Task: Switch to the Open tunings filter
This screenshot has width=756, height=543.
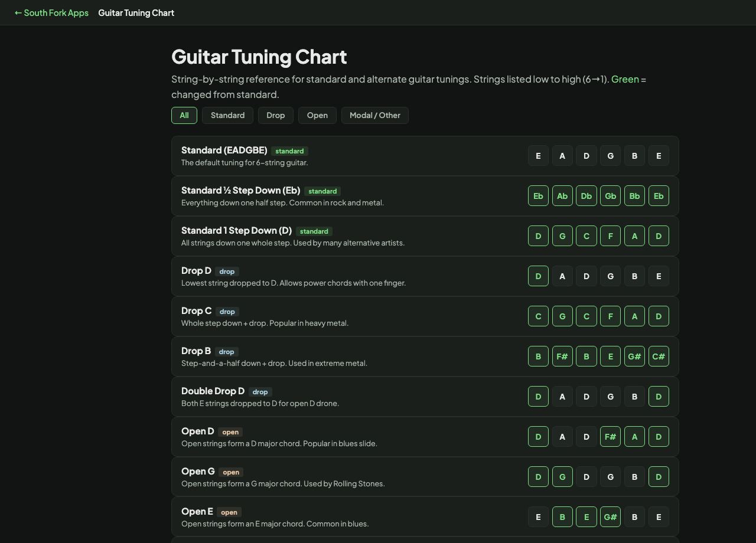Action: click(x=317, y=115)
